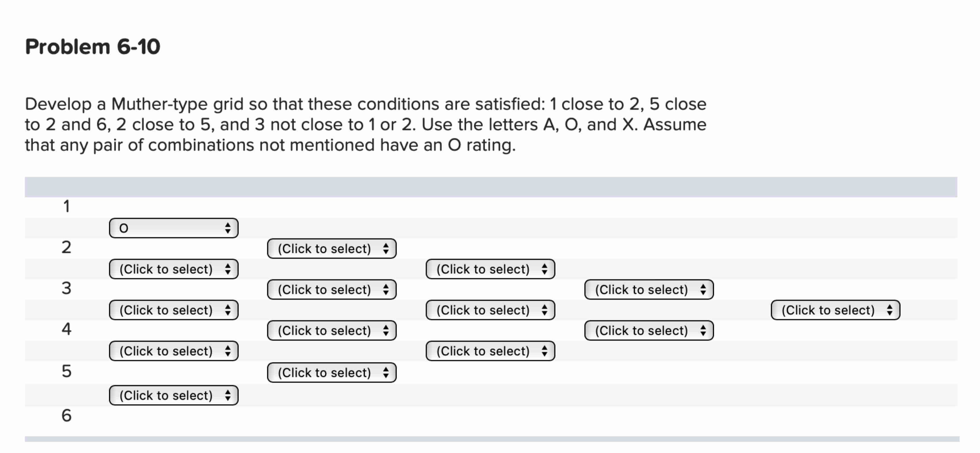
Task: Open the final dropdown just above row 6
Action: [x=173, y=396]
